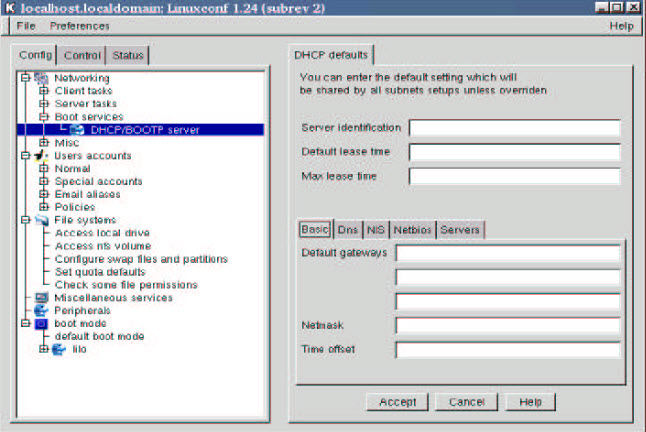Screen dimensions: 646x432
Task: Click the K window menu icon
Action: tap(10, 8)
